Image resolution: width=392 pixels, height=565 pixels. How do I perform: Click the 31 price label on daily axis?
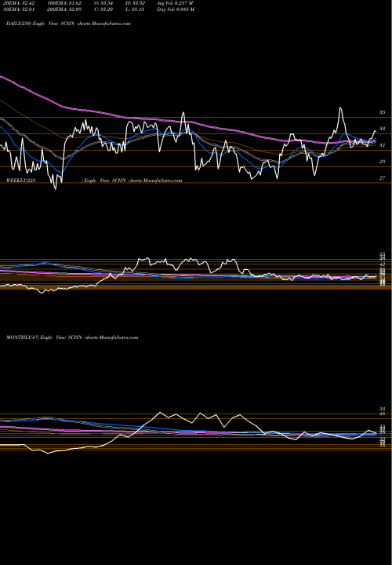(x=382, y=145)
